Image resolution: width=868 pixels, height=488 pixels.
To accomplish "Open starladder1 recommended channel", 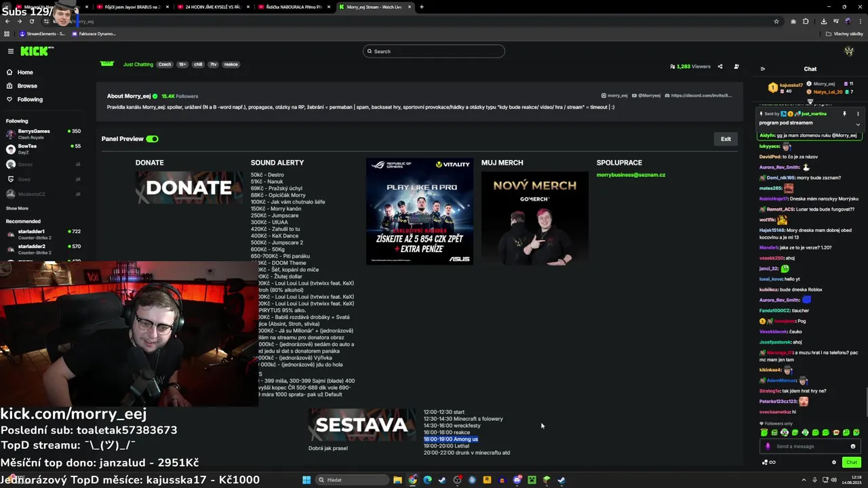I will [43, 233].
